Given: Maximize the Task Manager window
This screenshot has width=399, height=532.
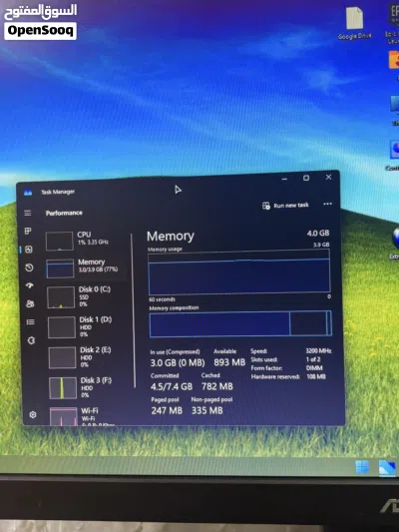Looking at the screenshot, I should 306,178.
